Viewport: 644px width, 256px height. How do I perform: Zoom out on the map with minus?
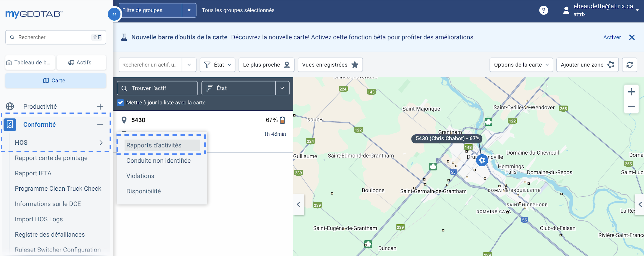[x=631, y=107]
